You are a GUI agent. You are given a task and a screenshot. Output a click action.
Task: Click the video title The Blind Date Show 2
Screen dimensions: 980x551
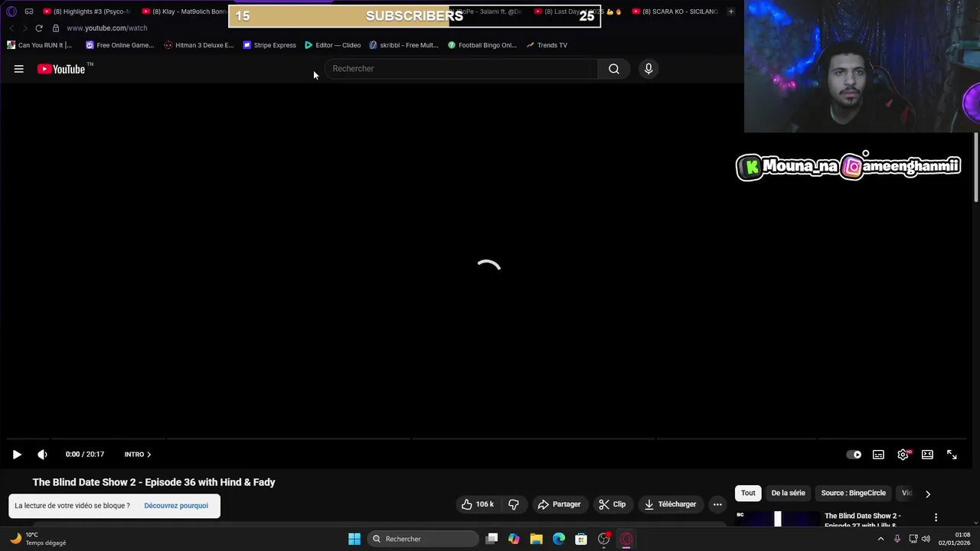click(x=154, y=482)
